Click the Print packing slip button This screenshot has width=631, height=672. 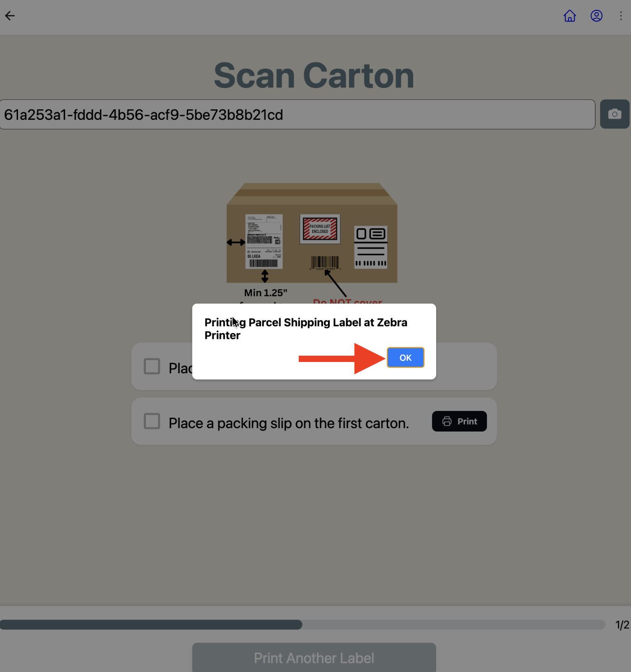click(459, 421)
